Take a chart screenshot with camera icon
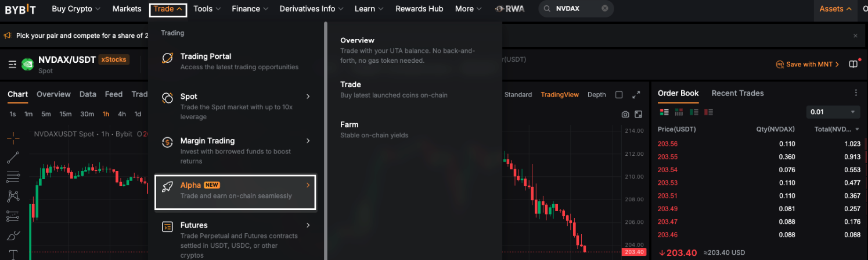 click(625, 115)
